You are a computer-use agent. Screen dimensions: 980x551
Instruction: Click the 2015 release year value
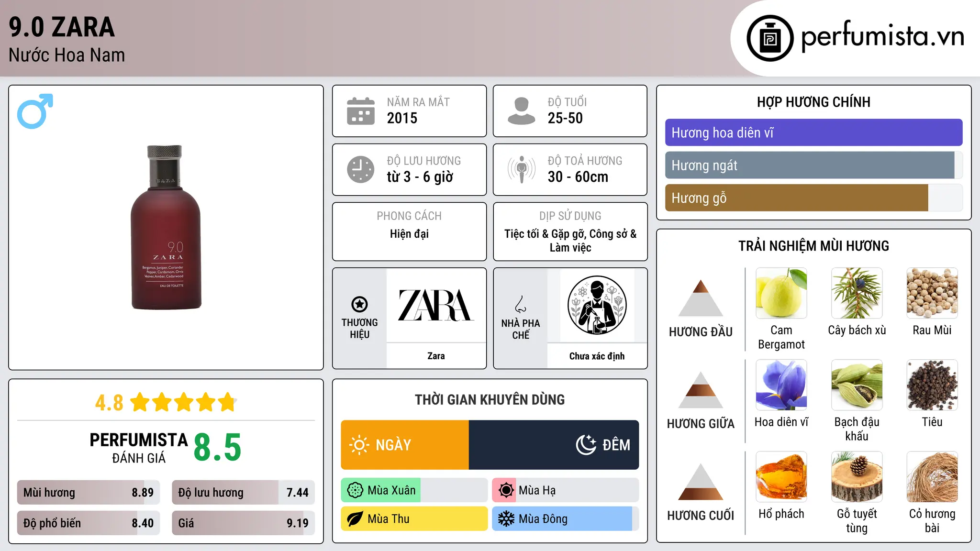click(402, 118)
